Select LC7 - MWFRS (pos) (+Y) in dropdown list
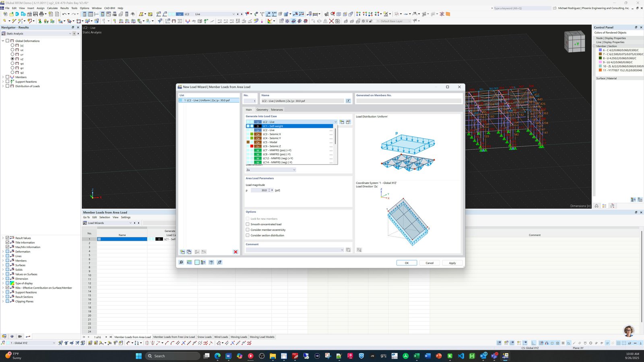This screenshot has width=644, height=362. pyautogui.click(x=290, y=150)
